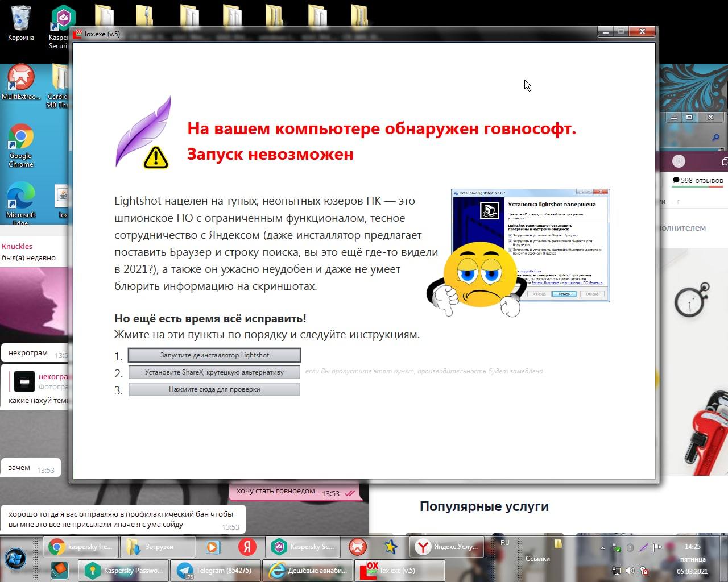728x582 pixels.
Task: Click the folder icon beside Ссылки toolbar
Action: click(x=558, y=544)
